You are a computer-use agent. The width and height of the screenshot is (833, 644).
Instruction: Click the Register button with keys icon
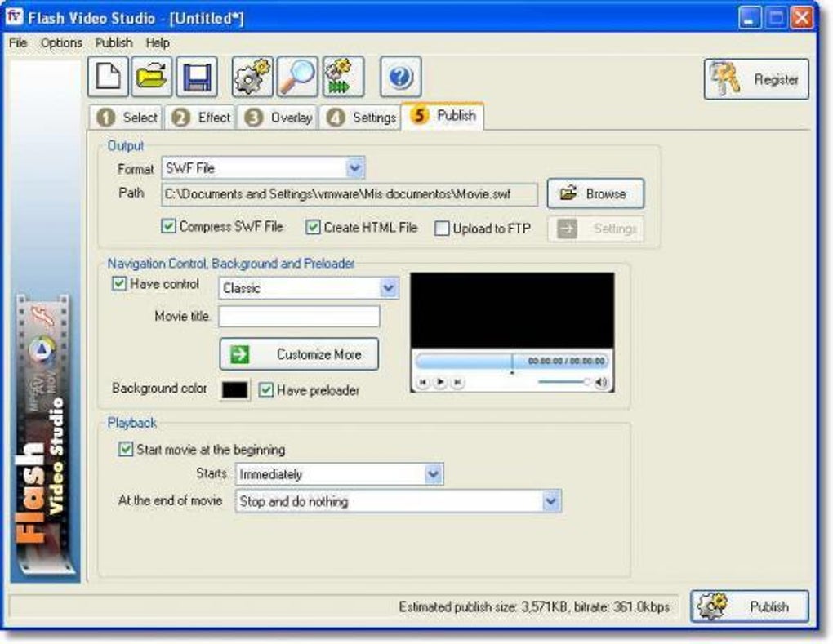click(756, 79)
